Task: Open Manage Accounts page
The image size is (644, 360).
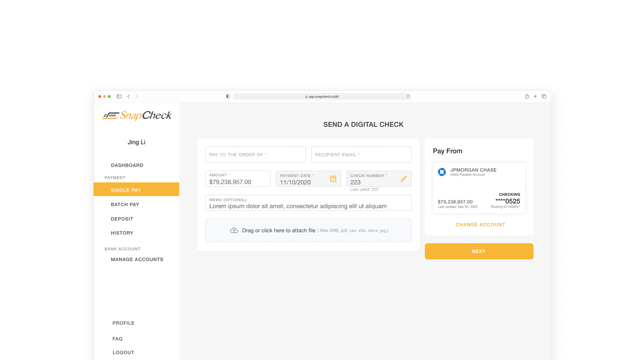Action: [x=137, y=259]
